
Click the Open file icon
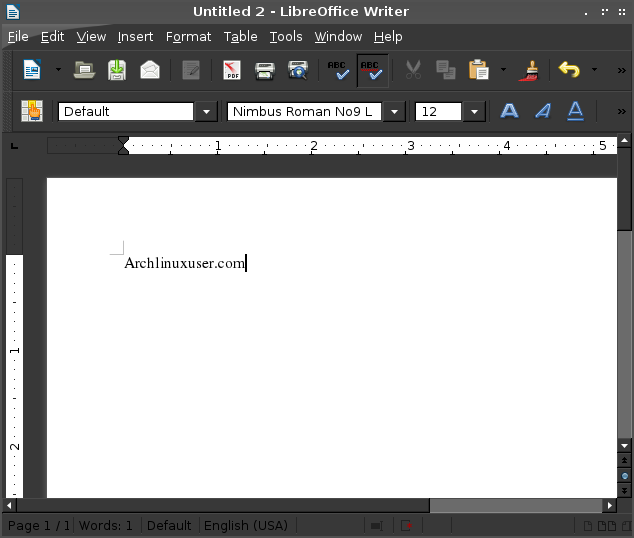pos(84,70)
